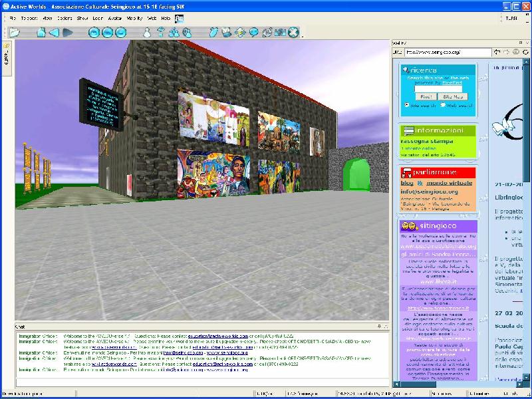Click the info@seingioco.org email address

click(x=429, y=192)
